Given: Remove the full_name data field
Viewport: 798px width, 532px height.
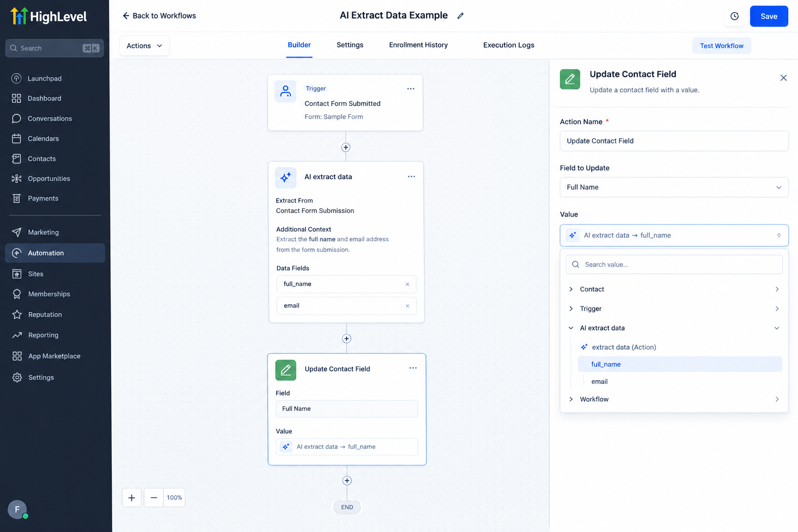Looking at the screenshot, I should (x=407, y=284).
